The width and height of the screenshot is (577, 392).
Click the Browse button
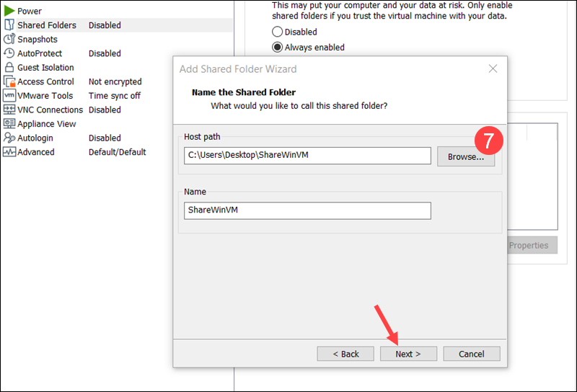click(x=465, y=156)
